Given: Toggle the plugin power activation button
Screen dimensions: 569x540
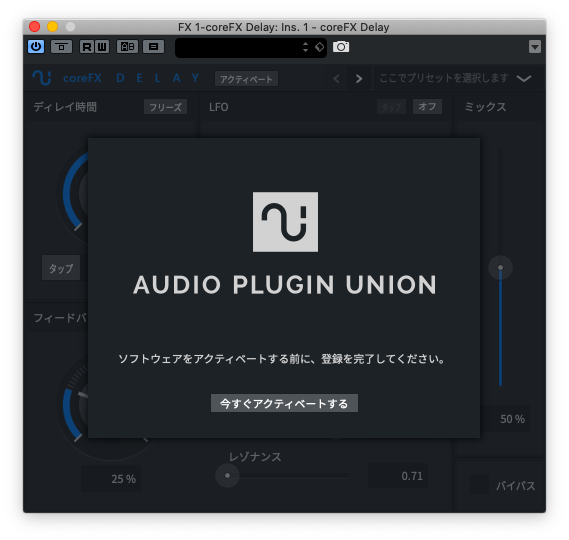Looking at the screenshot, I should (36, 46).
